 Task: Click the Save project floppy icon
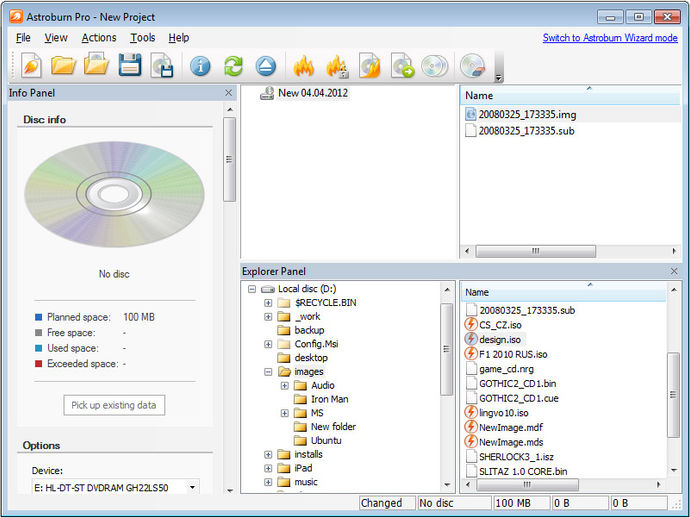[130, 66]
